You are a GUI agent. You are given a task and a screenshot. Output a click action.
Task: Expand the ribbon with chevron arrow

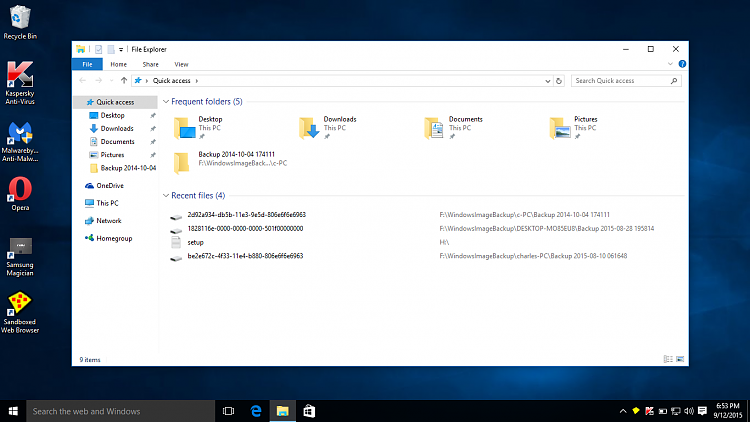(x=670, y=64)
